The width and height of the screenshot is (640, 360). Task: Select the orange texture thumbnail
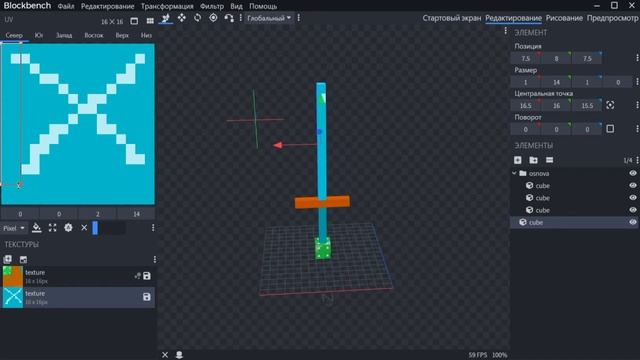13,276
